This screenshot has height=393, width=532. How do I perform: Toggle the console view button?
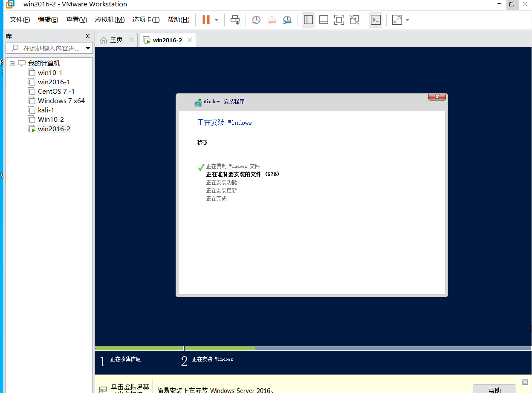pyautogui.click(x=376, y=20)
